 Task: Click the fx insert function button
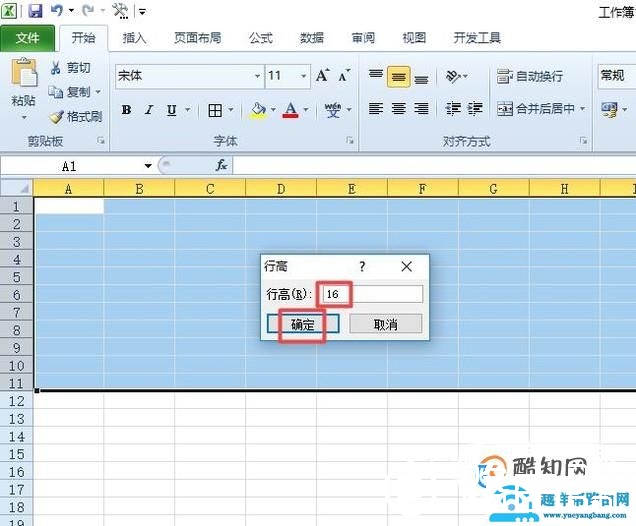pyautogui.click(x=221, y=165)
